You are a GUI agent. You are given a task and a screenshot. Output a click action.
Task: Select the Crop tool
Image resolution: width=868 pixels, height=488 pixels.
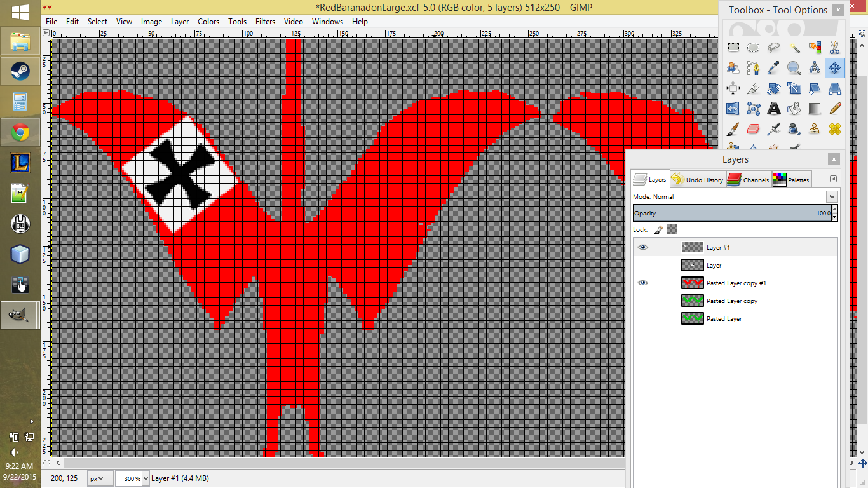point(754,88)
